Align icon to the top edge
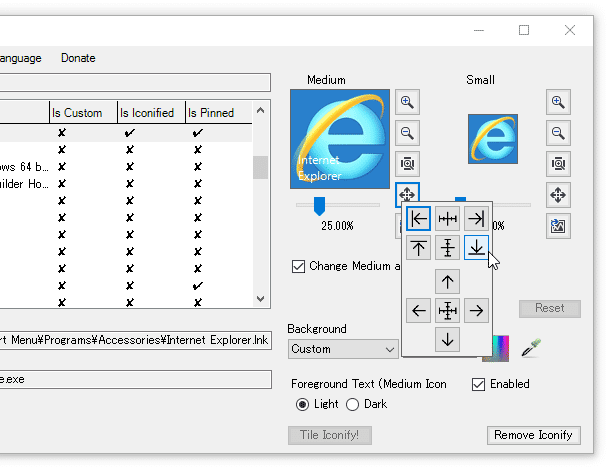The image size is (610, 470). pos(418,247)
